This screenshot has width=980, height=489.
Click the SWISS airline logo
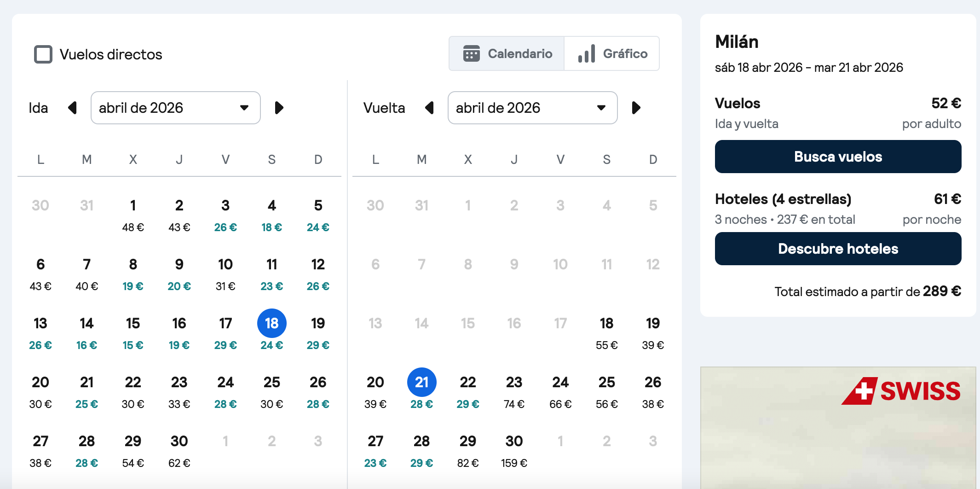pos(901,391)
